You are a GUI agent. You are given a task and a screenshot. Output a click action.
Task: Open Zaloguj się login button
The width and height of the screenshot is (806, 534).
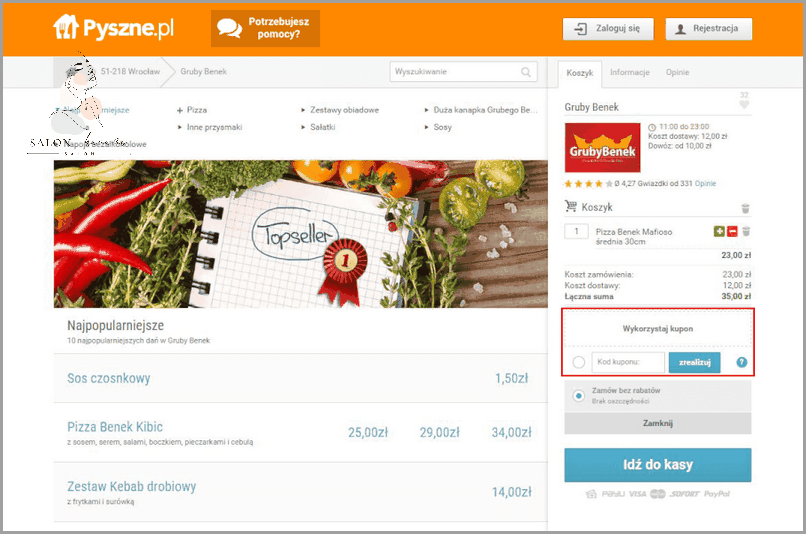click(608, 29)
